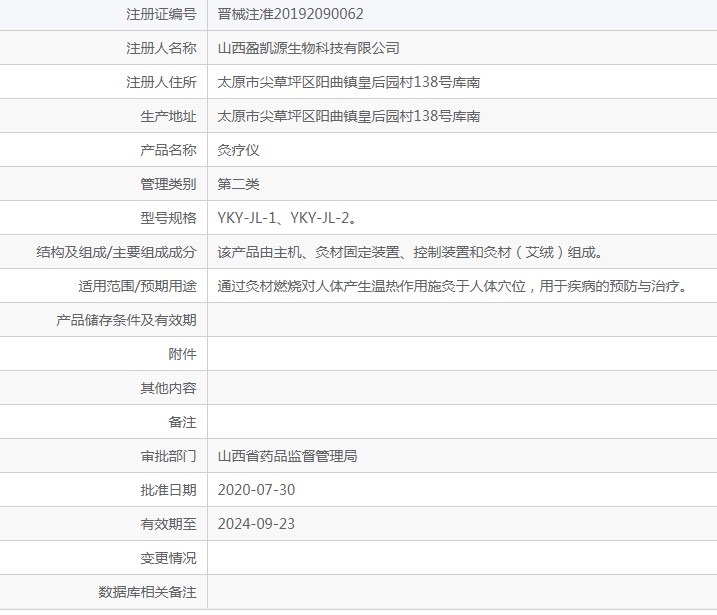Select the 变更情况 label
The width and height of the screenshot is (717, 615).
[168, 558]
